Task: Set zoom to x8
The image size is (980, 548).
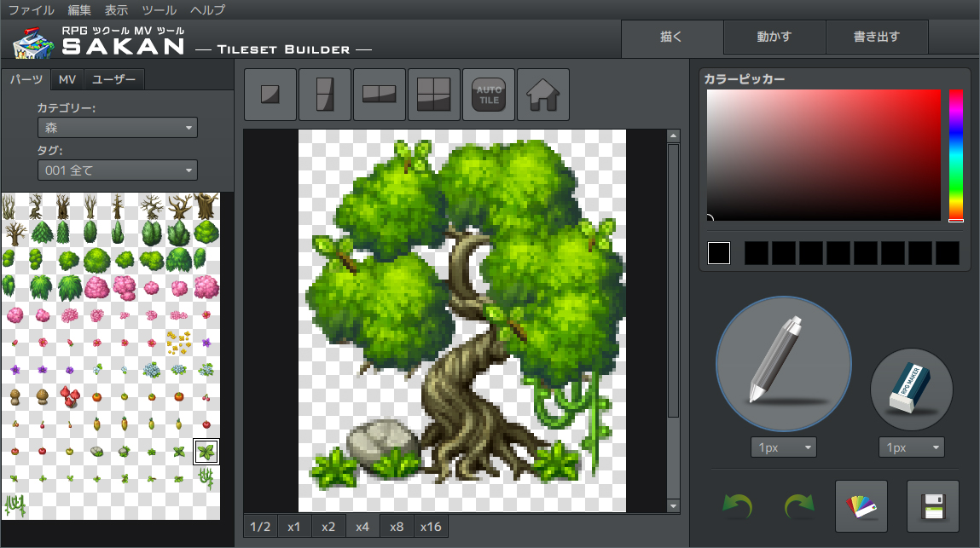Action: click(x=397, y=527)
